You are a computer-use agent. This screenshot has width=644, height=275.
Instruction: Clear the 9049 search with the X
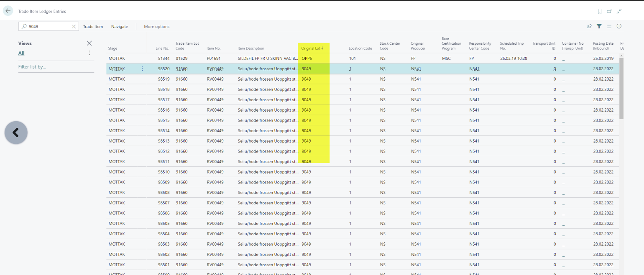coord(74,26)
